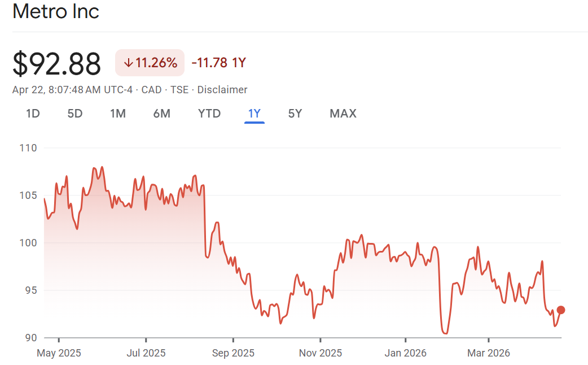Switch to the 5D range tab
Viewport: 588px width, 365px height.
point(75,114)
